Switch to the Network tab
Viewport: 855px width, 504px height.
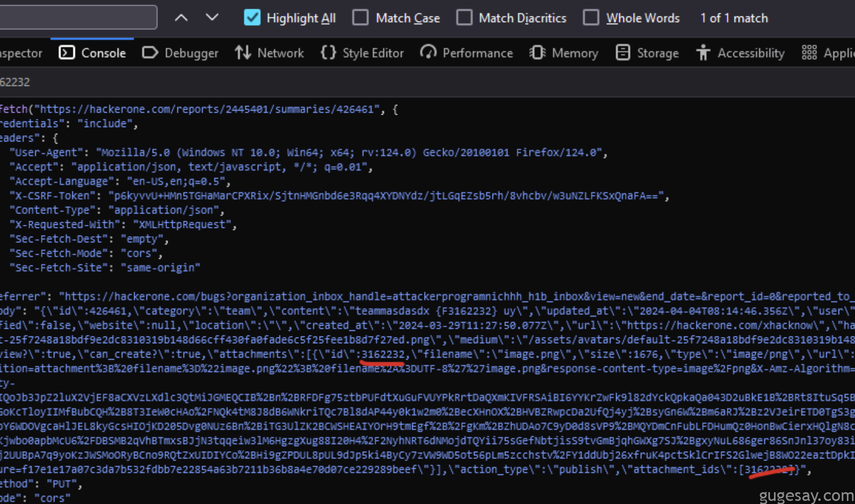coord(269,53)
